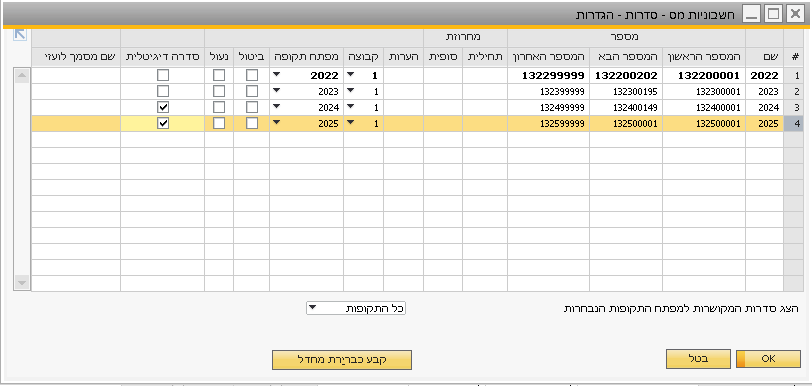Image resolution: width=812 pixels, height=386 pixels.
Task: Click the expand table arrow icon at top-left
Action: click(20, 35)
